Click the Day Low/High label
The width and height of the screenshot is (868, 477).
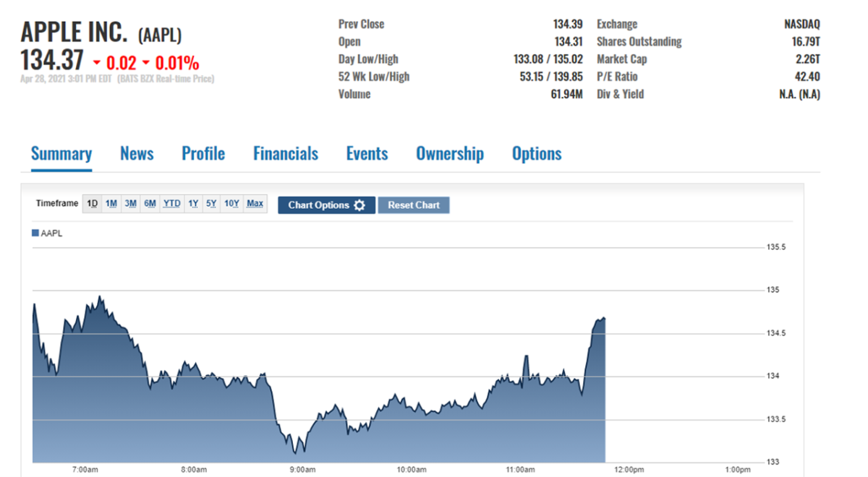(x=368, y=59)
